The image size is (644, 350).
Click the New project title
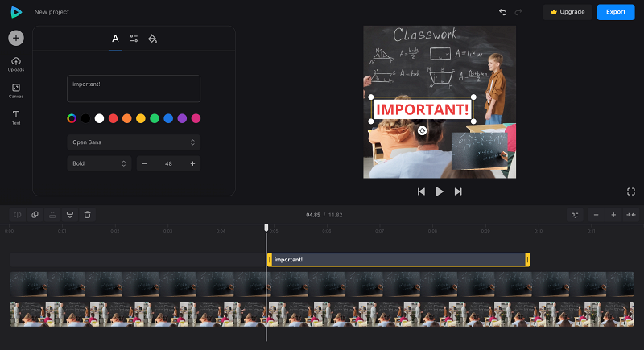pos(52,12)
